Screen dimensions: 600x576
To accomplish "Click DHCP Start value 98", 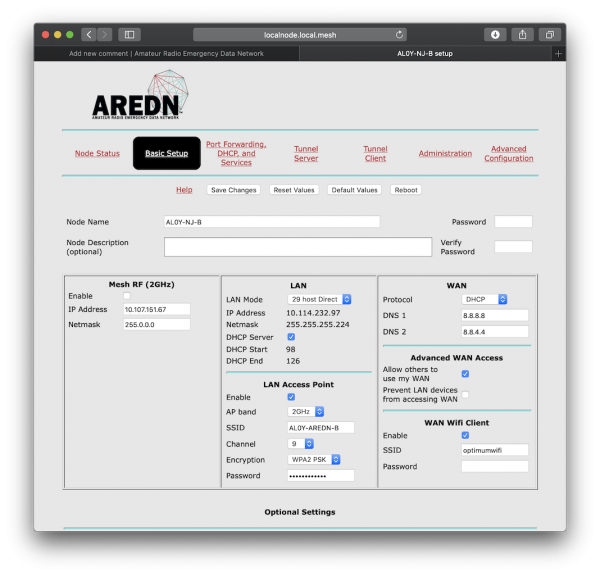I will [290, 349].
